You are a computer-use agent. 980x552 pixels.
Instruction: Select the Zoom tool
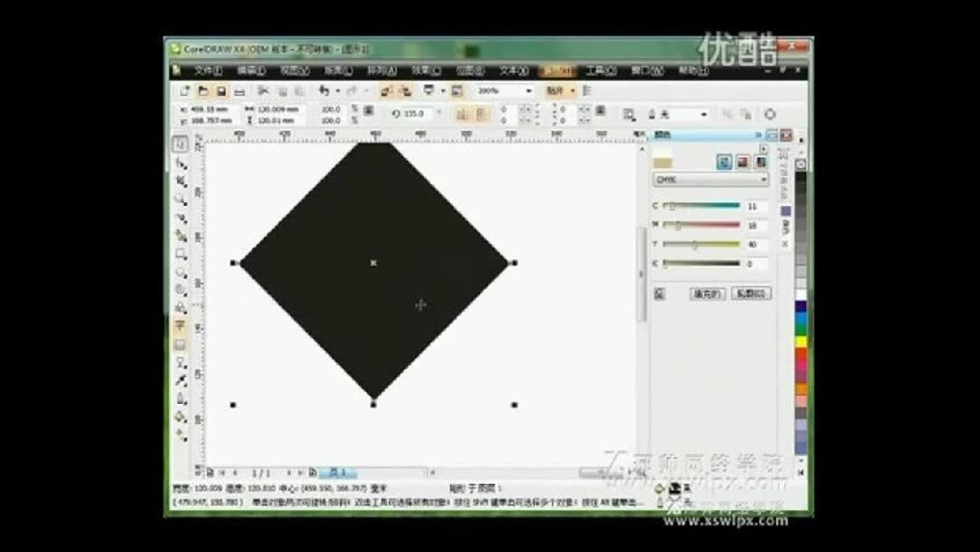coord(178,198)
